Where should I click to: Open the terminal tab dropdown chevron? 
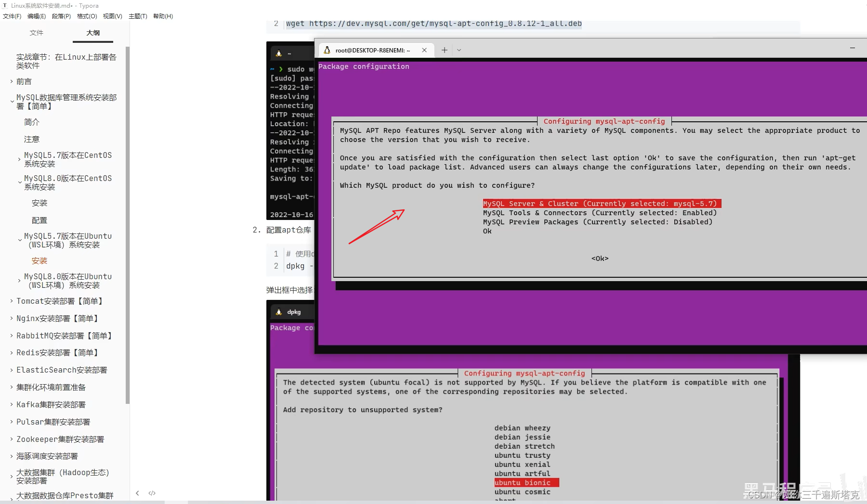tap(459, 50)
